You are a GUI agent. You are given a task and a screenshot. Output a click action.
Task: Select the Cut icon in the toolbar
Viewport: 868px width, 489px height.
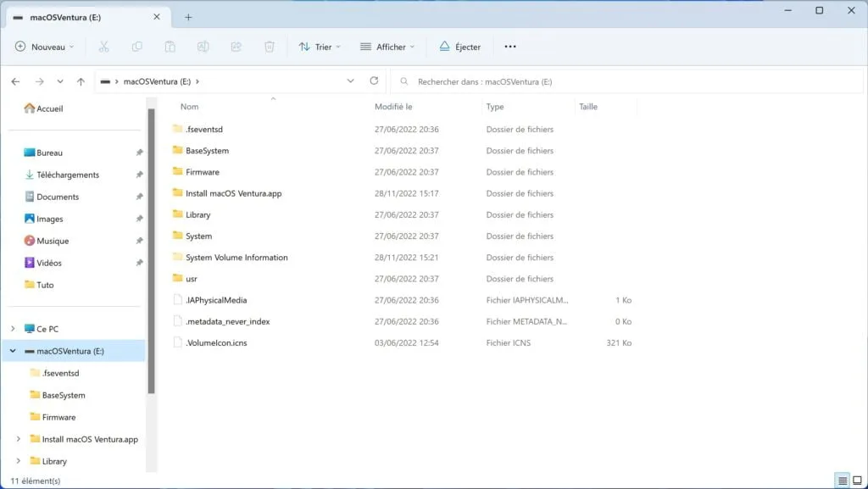[104, 47]
